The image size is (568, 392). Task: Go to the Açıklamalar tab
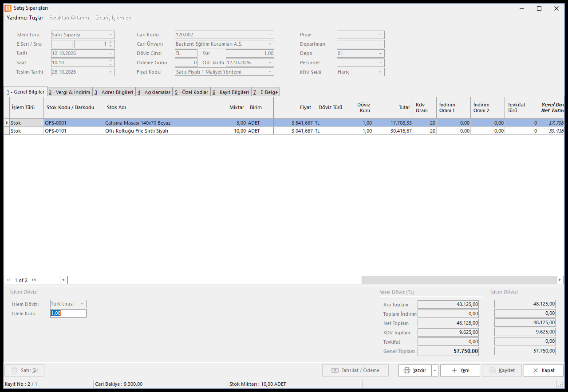coord(154,92)
